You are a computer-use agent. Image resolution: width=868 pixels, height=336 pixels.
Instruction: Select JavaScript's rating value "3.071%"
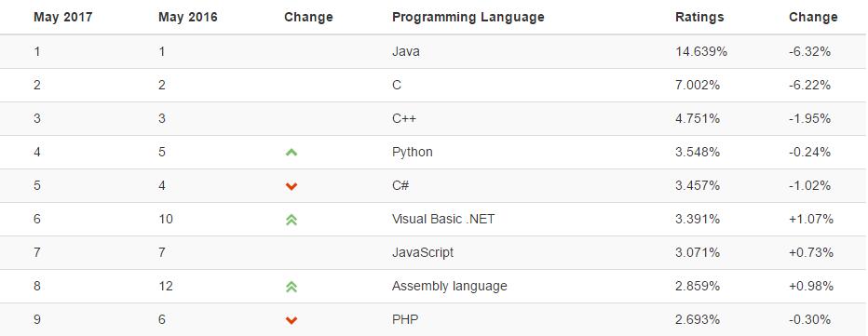coord(698,253)
